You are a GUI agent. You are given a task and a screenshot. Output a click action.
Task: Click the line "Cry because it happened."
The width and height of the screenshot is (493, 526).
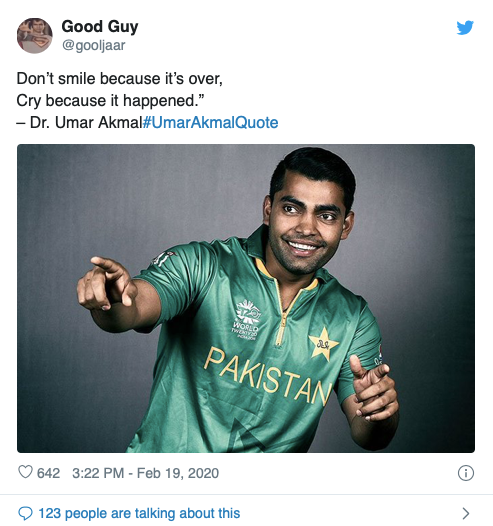111,101
